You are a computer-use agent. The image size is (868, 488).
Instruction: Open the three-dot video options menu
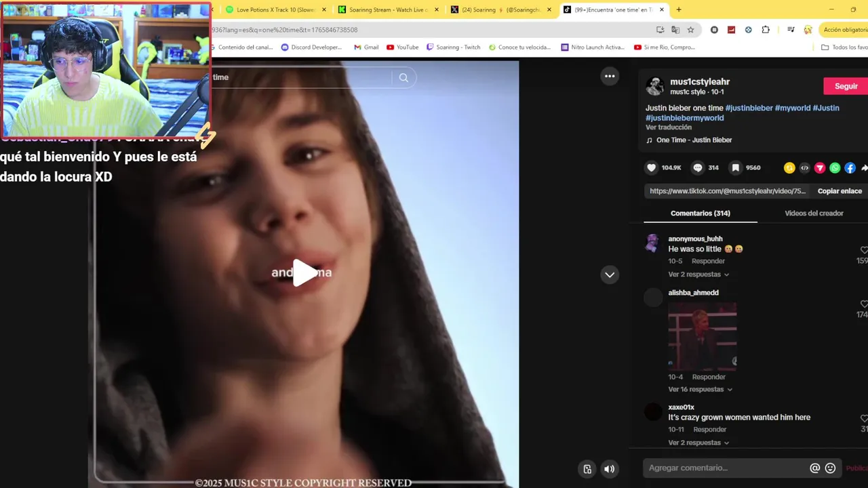tap(610, 76)
